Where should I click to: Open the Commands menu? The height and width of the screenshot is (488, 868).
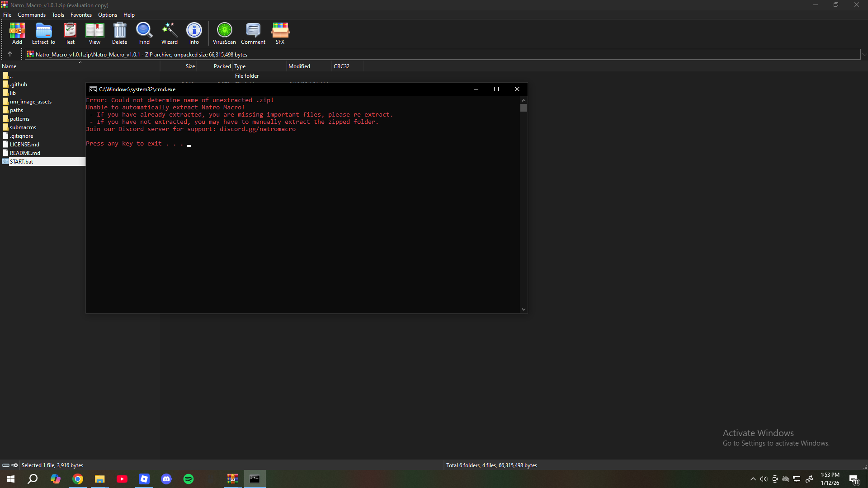coord(32,15)
